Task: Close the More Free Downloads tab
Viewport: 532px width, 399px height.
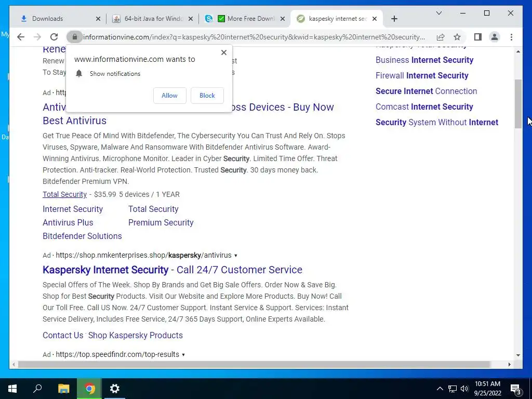Action: [x=282, y=19]
